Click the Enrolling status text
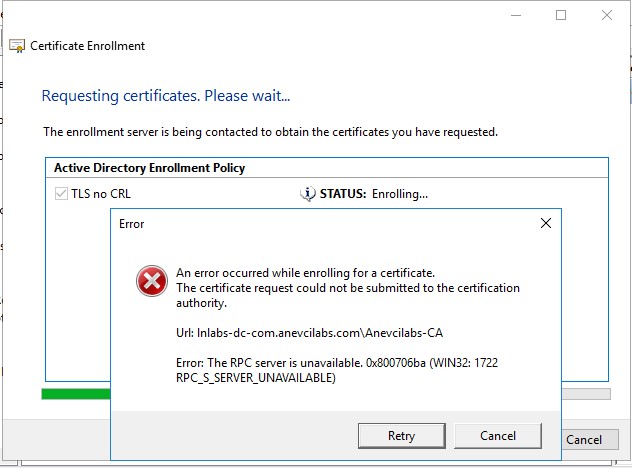This screenshot has height=468, width=632. click(400, 194)
